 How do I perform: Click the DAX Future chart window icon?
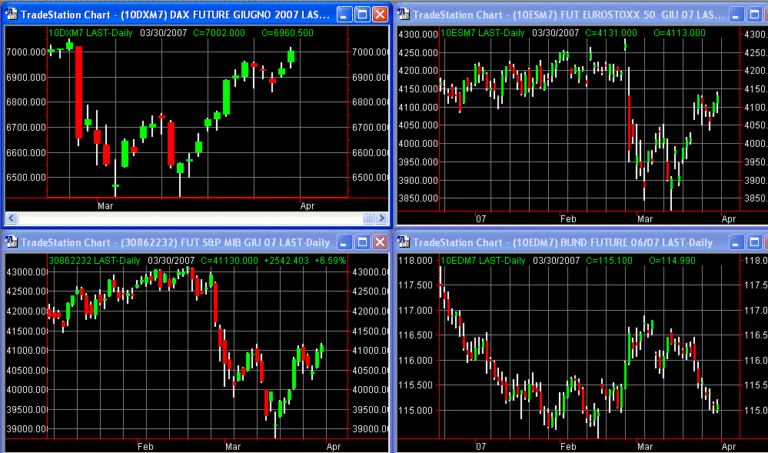point(11,15)
